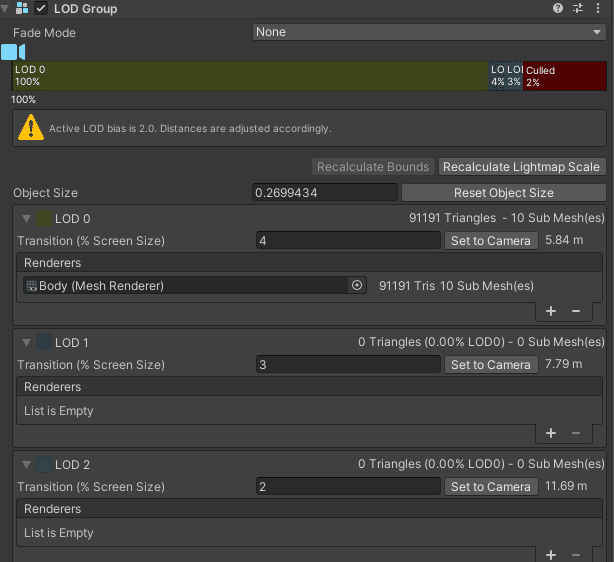Open LOD Group three-dot context menu
614x562 pixels.
pyautogui.click(x=598, y=8)
